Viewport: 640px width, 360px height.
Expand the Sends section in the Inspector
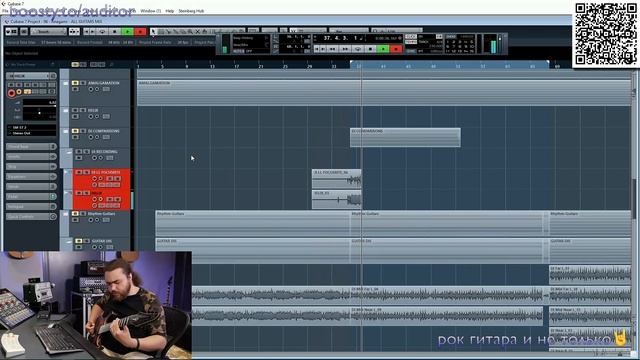point(31,187)
